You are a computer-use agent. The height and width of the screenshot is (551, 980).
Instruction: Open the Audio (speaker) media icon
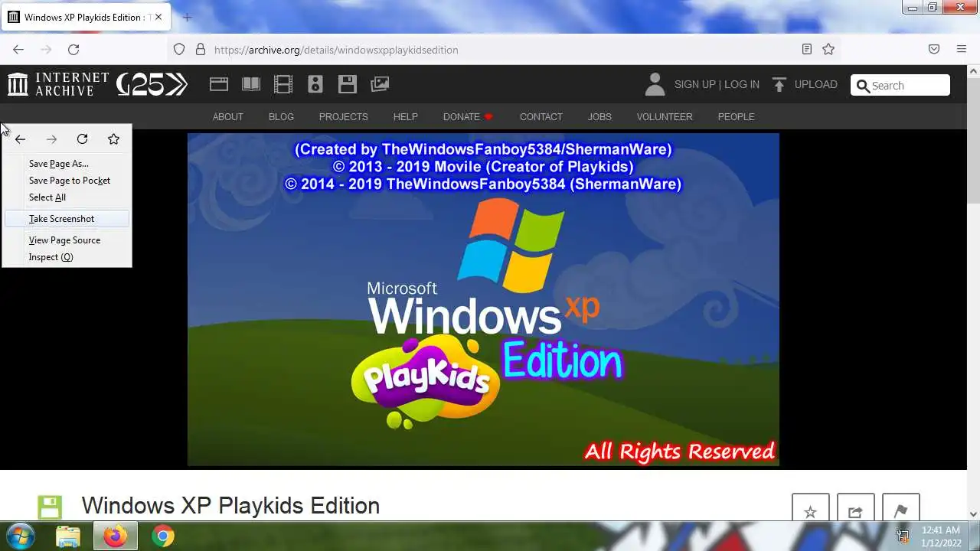(315, 84)
